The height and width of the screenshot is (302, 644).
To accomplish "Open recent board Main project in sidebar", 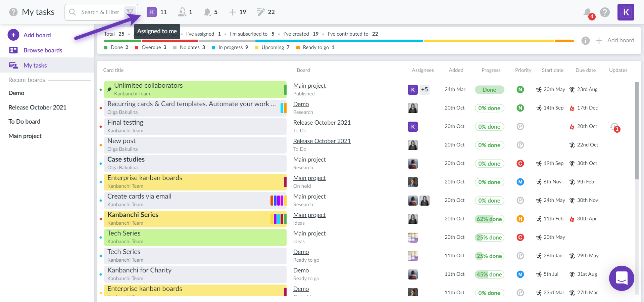I will point(25,136).
